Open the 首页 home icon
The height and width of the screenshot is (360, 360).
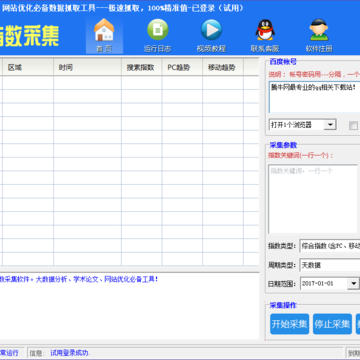point(104,35)
